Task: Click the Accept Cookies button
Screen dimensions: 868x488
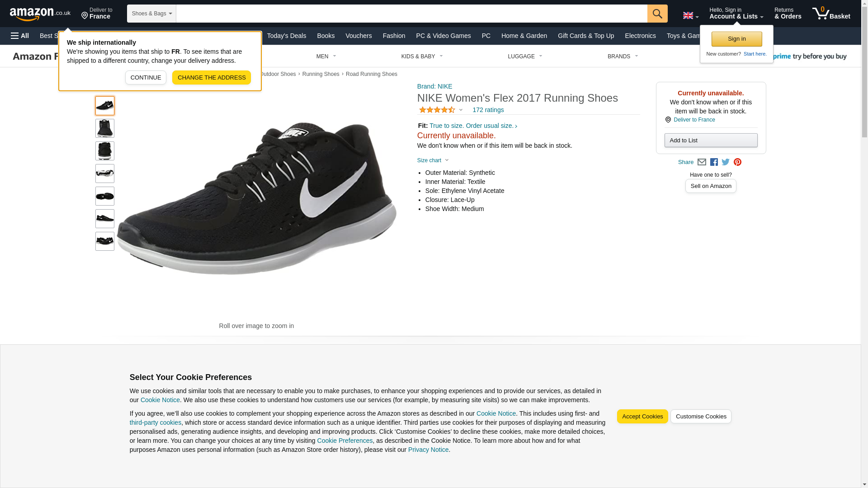Action: (x=642, y=417)
